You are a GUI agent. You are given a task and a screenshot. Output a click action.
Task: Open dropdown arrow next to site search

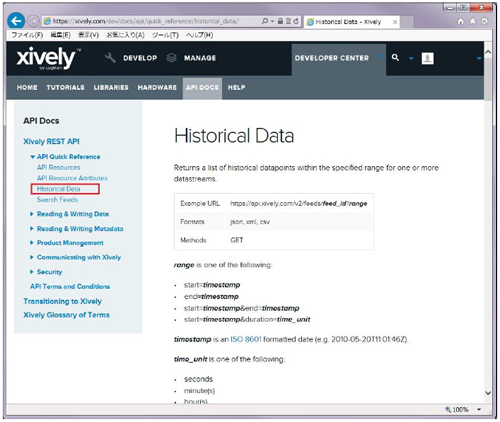point(411,58)
